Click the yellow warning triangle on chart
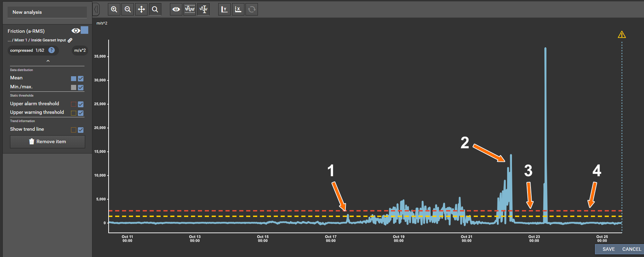The image size is (644, 257). coord(622,34)
